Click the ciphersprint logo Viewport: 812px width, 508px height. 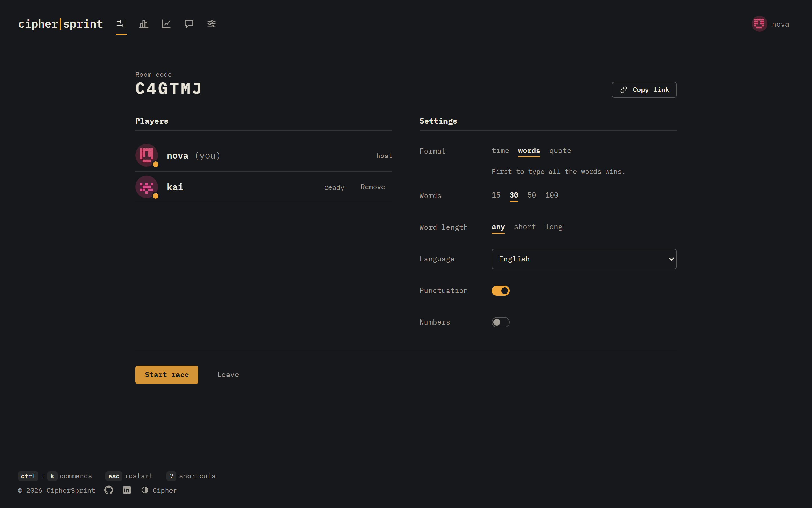(60, 24)
